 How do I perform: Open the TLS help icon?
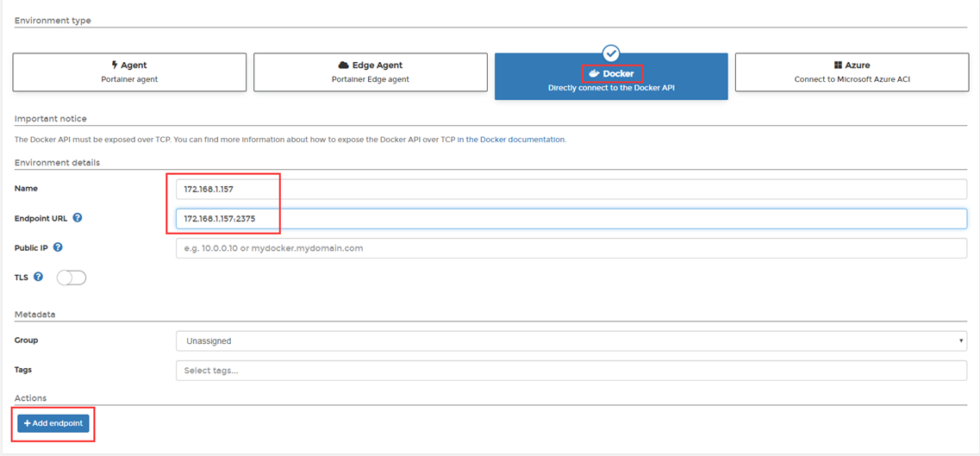(38, 277)
